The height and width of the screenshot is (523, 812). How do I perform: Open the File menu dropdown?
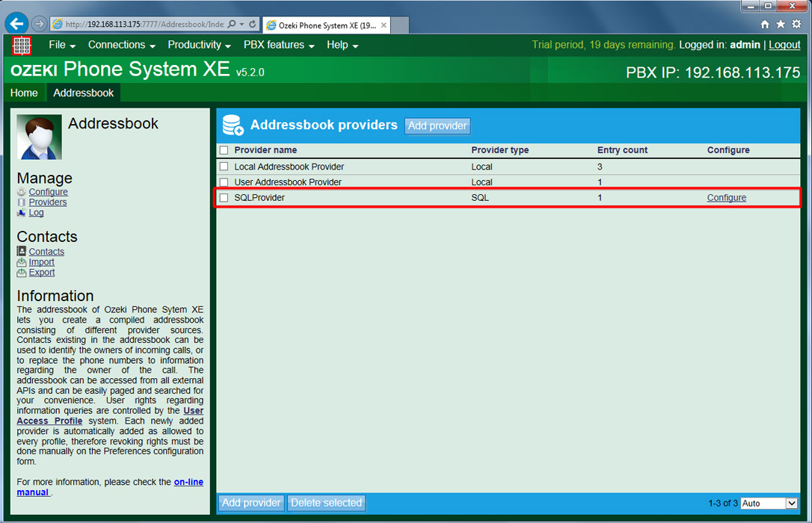(x=62, y=45)
